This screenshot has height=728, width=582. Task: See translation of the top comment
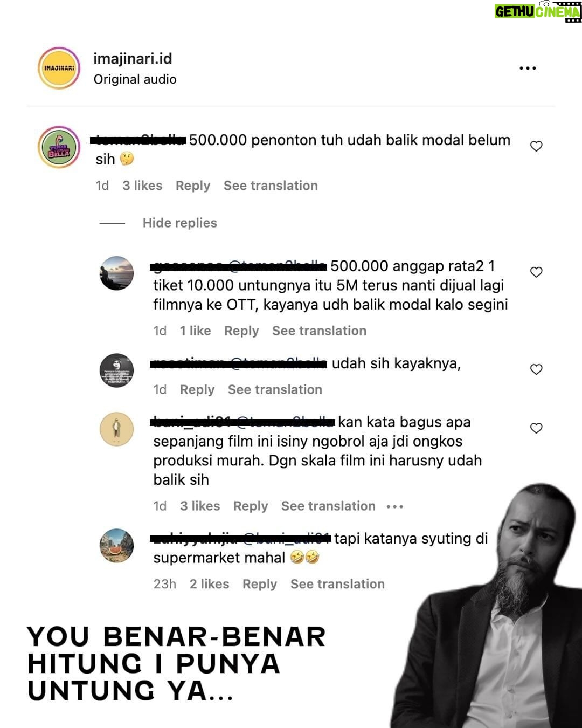[x=271, y=186]
